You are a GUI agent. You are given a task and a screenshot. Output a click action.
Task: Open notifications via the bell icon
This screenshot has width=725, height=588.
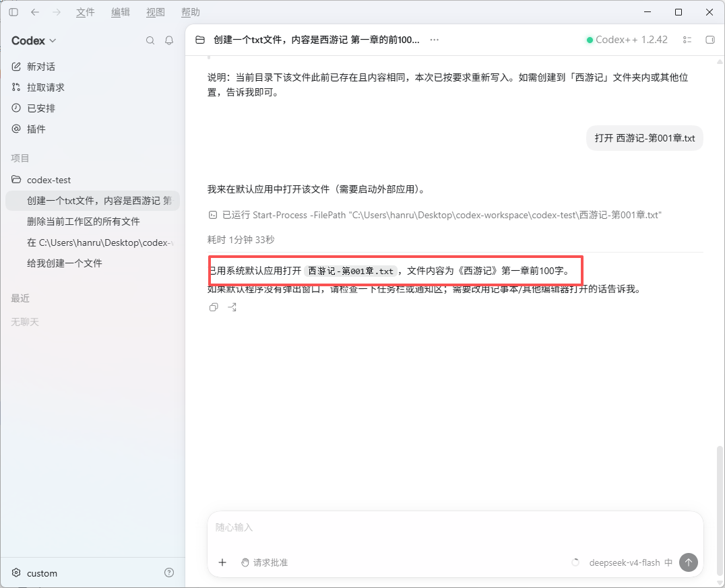[x=169, y=40]
